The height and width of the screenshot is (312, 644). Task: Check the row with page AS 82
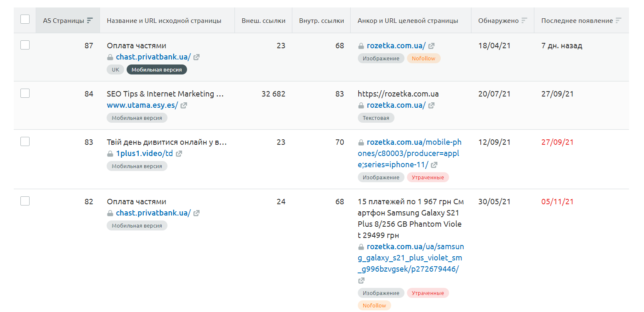point(25,201)
